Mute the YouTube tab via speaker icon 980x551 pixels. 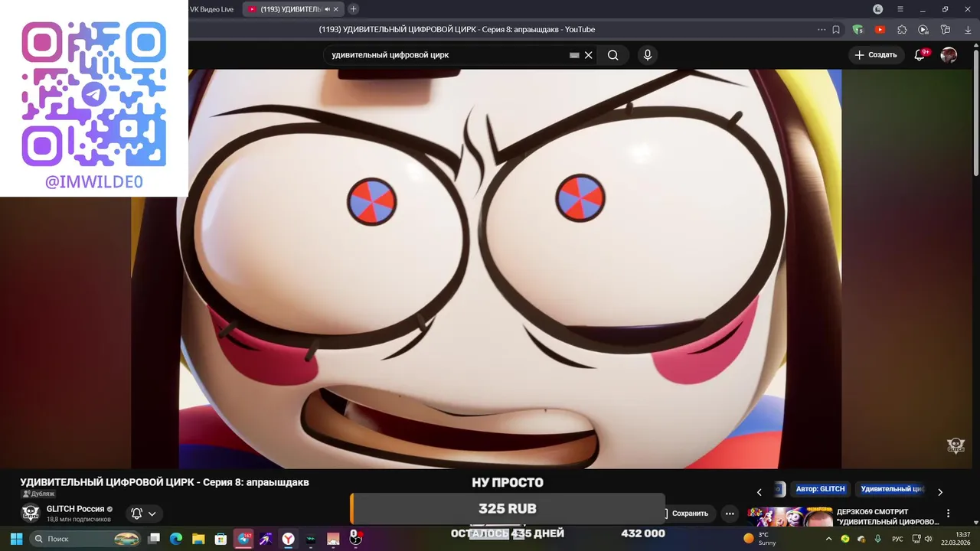click(x=327, y=9)
